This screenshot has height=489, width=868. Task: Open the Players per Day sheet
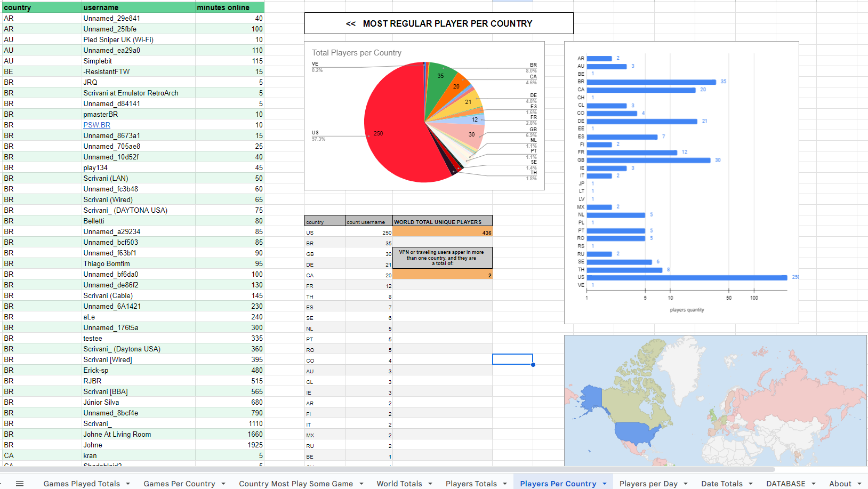[x=648, y=484]
